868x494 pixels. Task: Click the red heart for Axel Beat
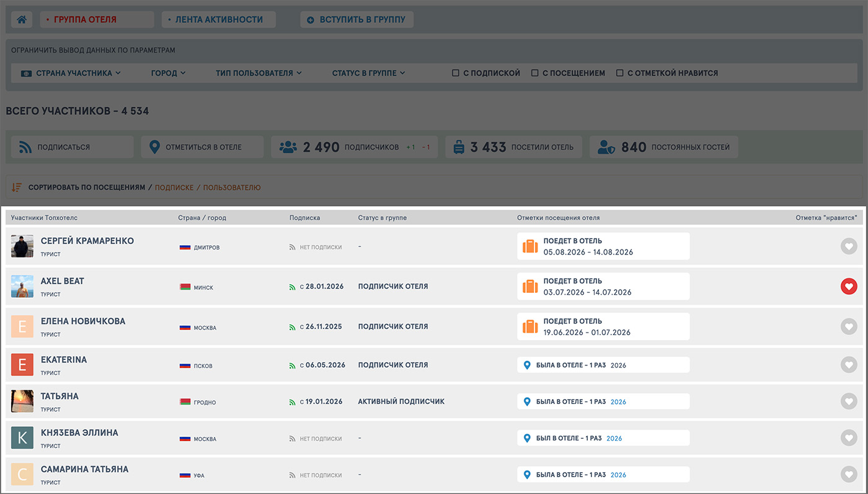849,286
